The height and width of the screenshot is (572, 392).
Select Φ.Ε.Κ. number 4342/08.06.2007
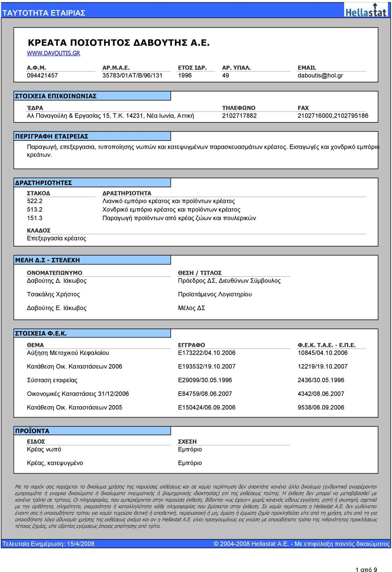[321, 394]
